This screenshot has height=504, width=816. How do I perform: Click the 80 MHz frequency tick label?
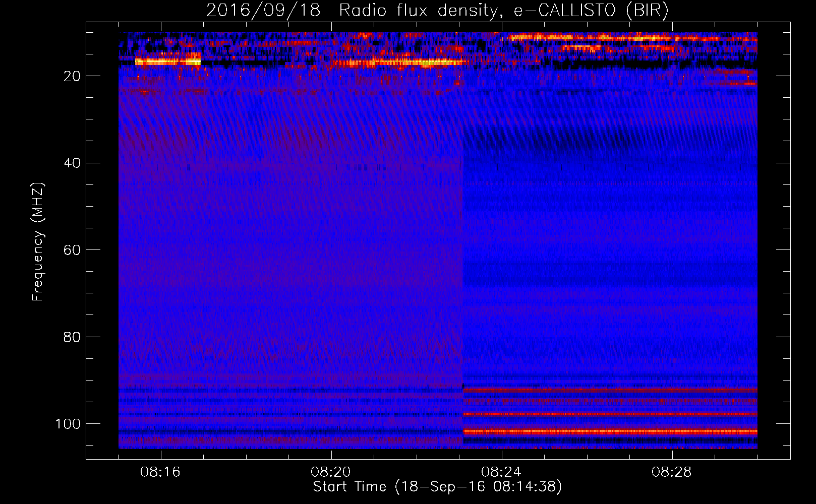(72, 337)
